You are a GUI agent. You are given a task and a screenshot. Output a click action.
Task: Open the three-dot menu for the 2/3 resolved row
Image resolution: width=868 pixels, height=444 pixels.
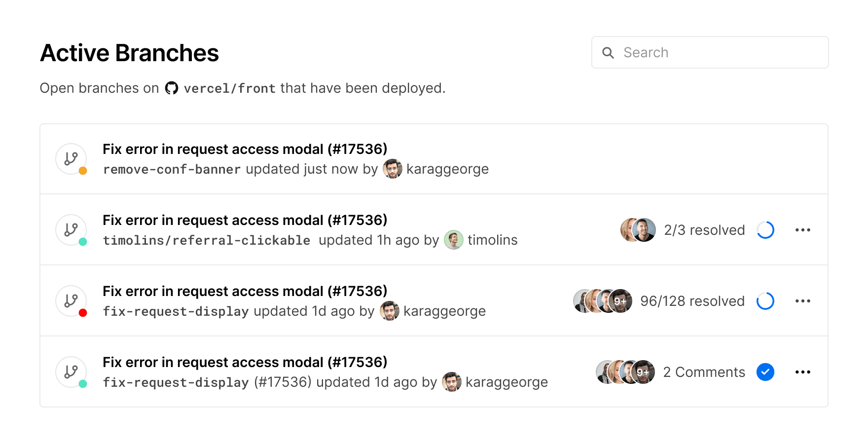point(803,230)
